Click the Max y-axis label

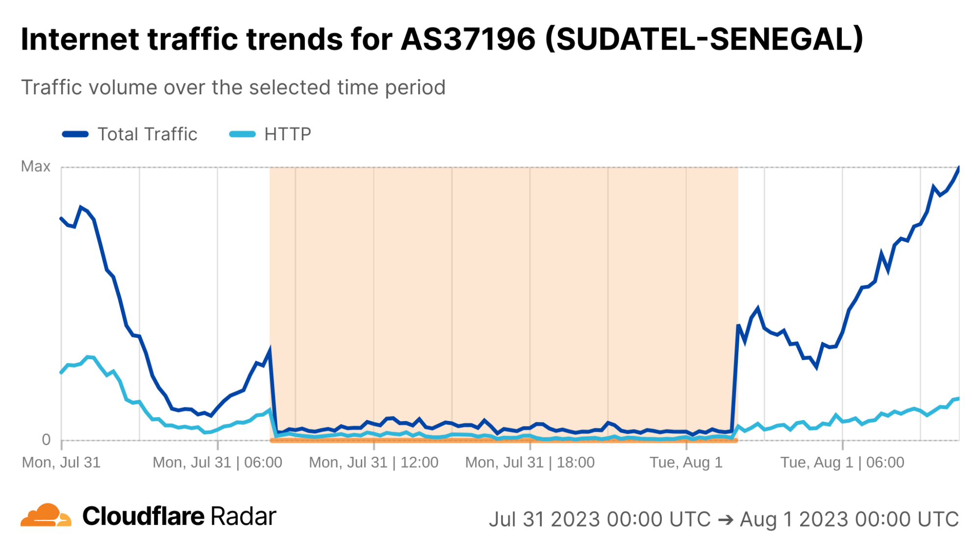coord(36,166)
